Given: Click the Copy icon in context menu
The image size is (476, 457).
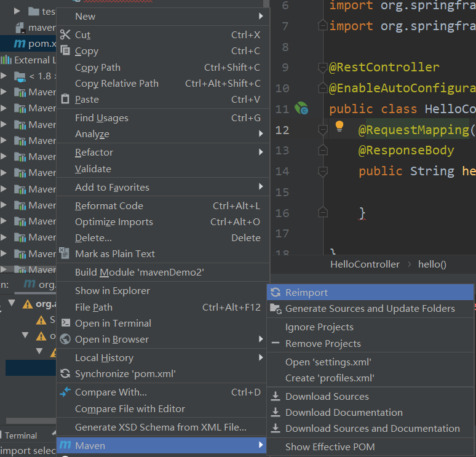Looking at the screenshot, I should pos(65,51).
